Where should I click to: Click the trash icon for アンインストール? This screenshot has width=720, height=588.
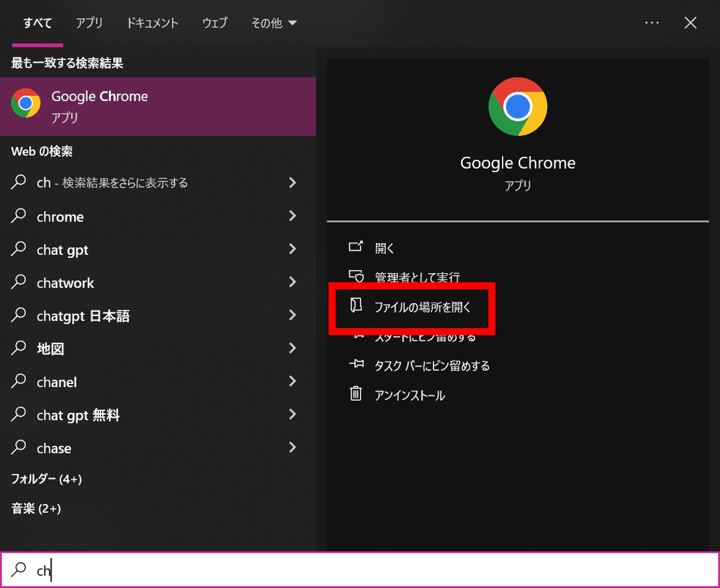tap(356, 394)
